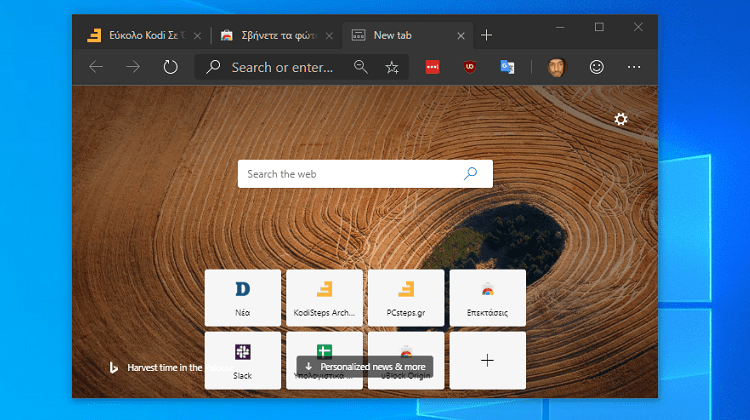Open the Slack quick link tile
This screenshot has width=750, height=420.
[x=242, y=360]
